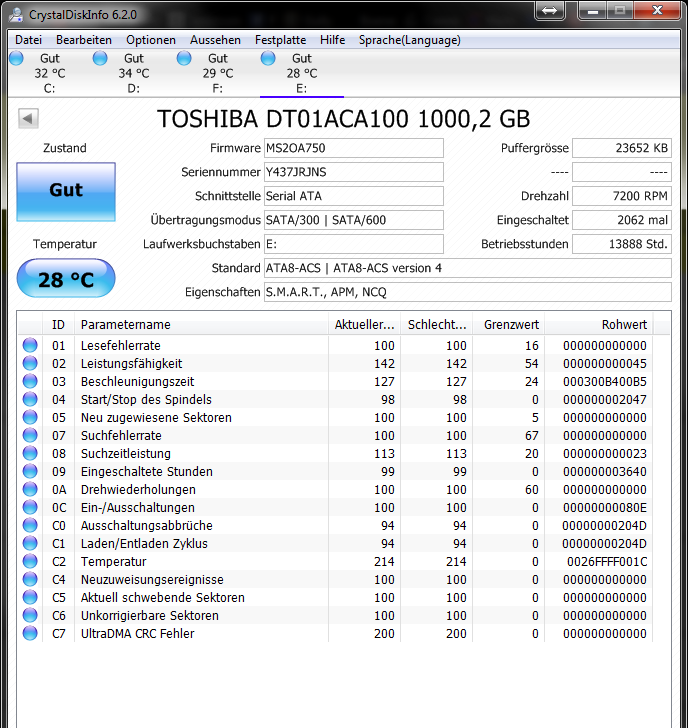Go to previous disk with left arrow
Screen dimensions: 688x728
(28, 118)
